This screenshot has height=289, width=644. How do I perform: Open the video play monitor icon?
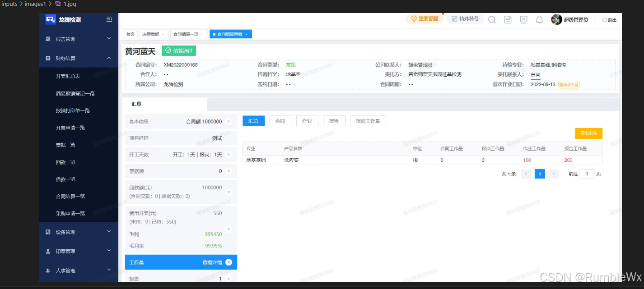pos(523,20)
